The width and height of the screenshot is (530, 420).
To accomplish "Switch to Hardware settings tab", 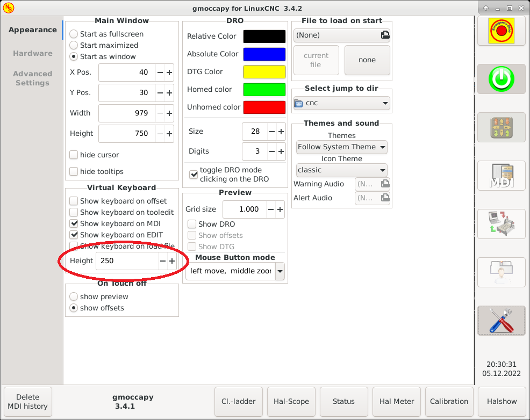I will [x=32, y=53].
